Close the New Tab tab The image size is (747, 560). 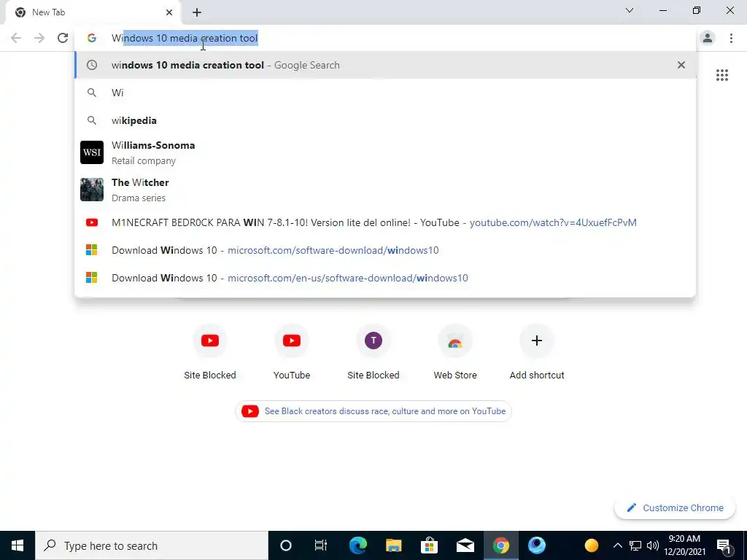click(x=169, y=12)
